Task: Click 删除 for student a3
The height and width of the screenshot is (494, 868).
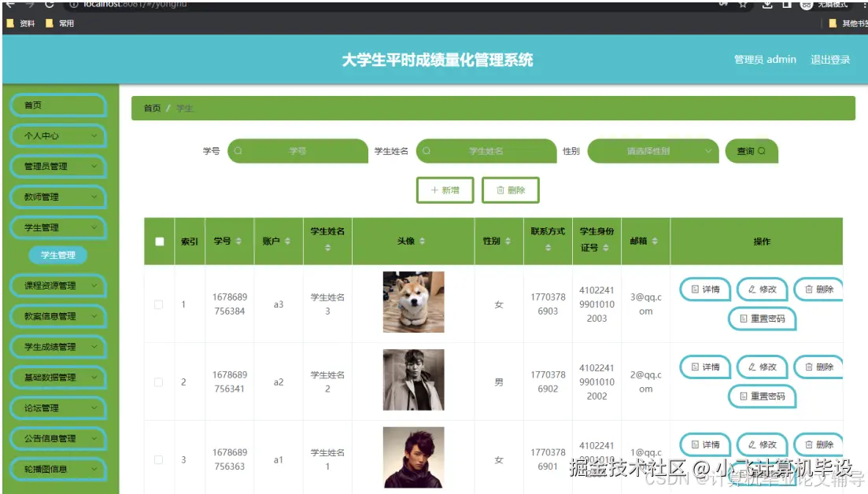Action: point(818,289)
